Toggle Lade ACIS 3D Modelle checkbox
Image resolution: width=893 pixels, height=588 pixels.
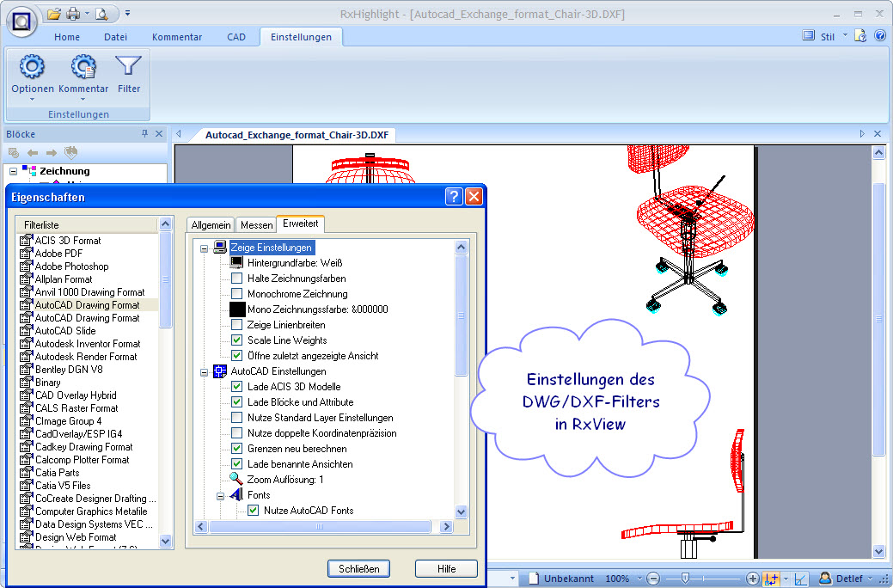pos(237,386)
